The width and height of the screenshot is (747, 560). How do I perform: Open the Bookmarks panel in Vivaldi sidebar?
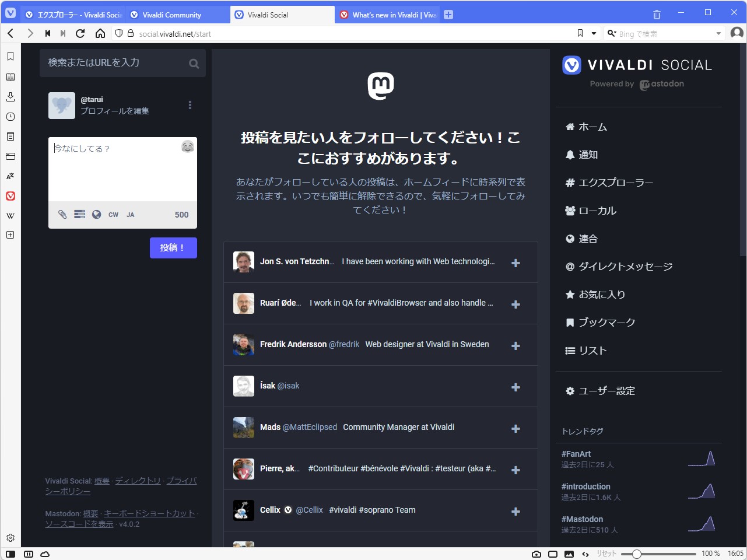tap(9, 57)
